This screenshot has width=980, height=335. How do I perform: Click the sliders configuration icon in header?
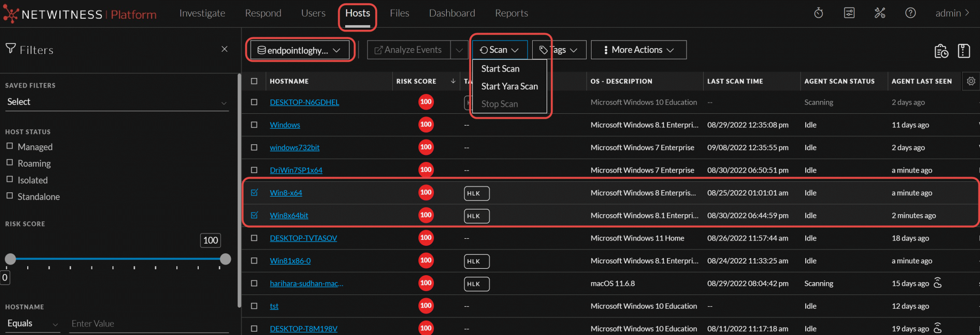pos(849,13)
